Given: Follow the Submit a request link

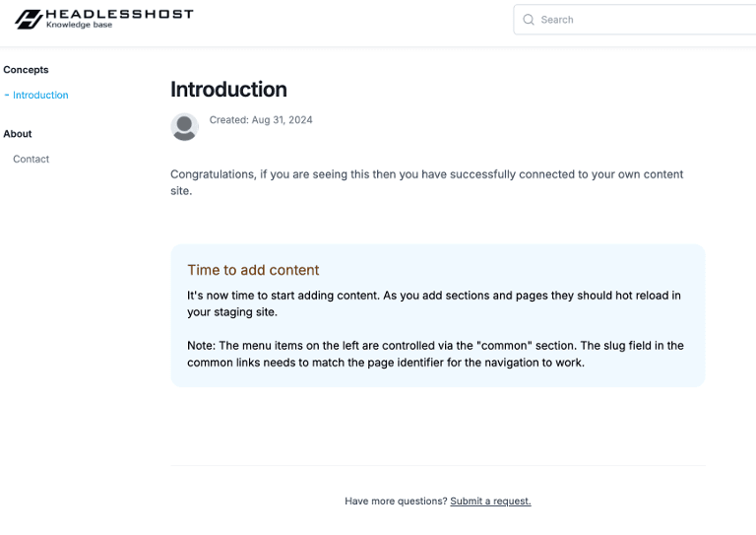Looking at the screenshot, I should [490, 501].
